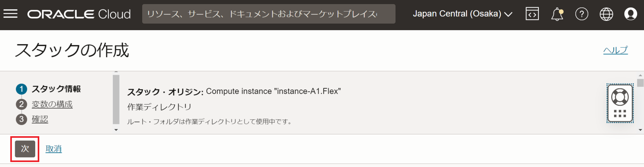Go to step 2 変数の構成
The image size is (644, 167).
point(52,104)
